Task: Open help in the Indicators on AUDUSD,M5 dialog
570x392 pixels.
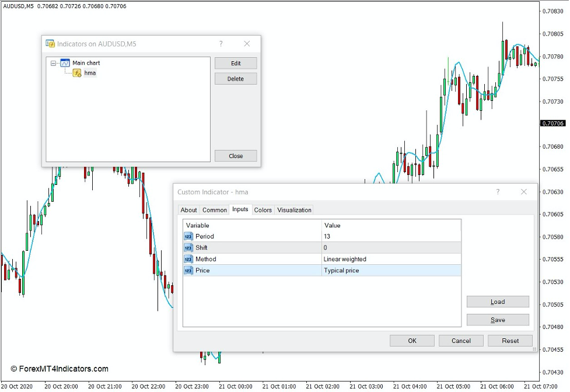Action: click(x=221, y=44)
